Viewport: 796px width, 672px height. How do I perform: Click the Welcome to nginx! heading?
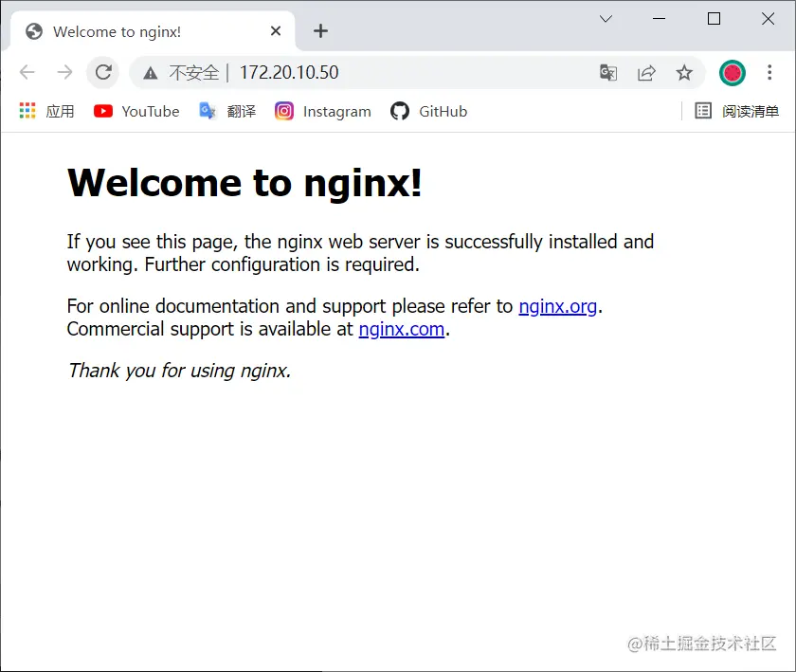[x=244, y=183]
